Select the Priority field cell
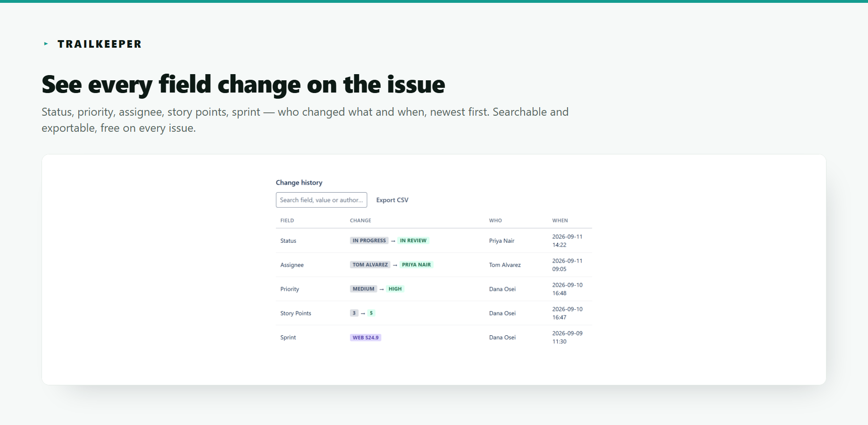Viewport: 868px width, 425px height. pos(290,289)
